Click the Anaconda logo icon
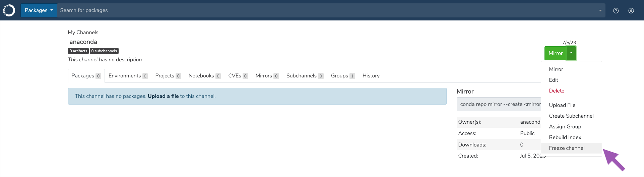Screen dimensions: 644x177 pos(9,10)
